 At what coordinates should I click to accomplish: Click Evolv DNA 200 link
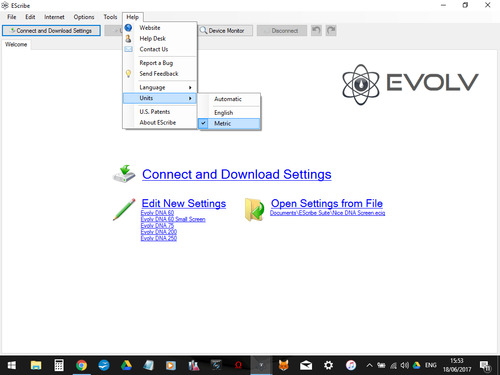click(x=159, y=232)
